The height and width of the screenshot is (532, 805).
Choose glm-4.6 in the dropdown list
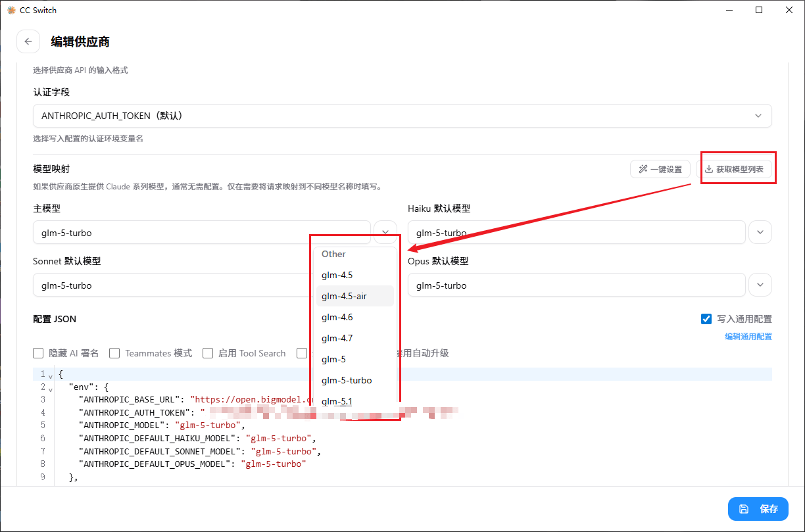(355, 317)
